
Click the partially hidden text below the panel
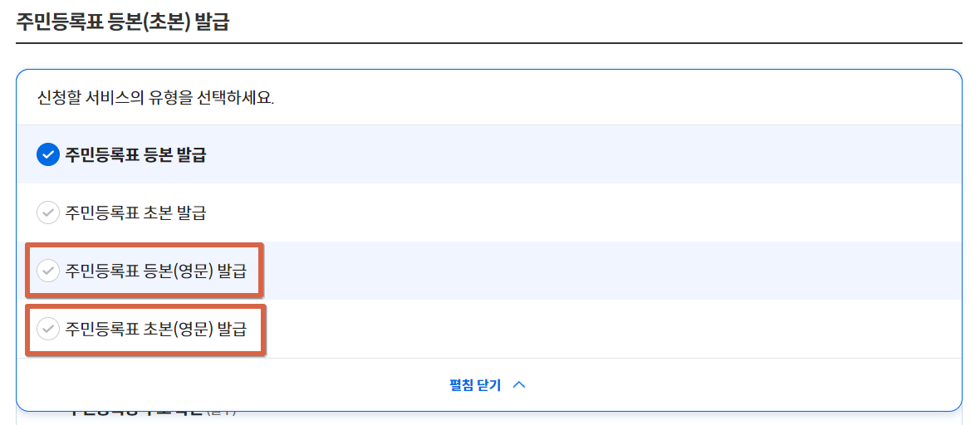tap(150, 413)
